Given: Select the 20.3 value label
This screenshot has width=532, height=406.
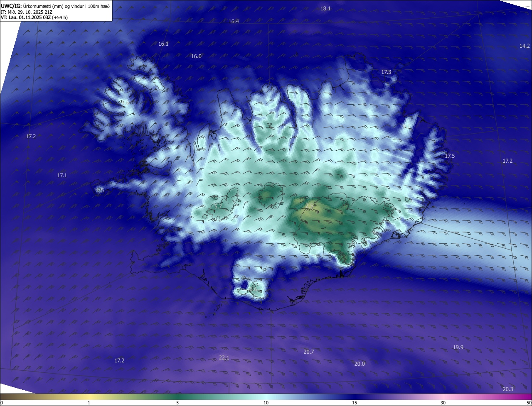Looking at the screenshot, I should [508, 389].
